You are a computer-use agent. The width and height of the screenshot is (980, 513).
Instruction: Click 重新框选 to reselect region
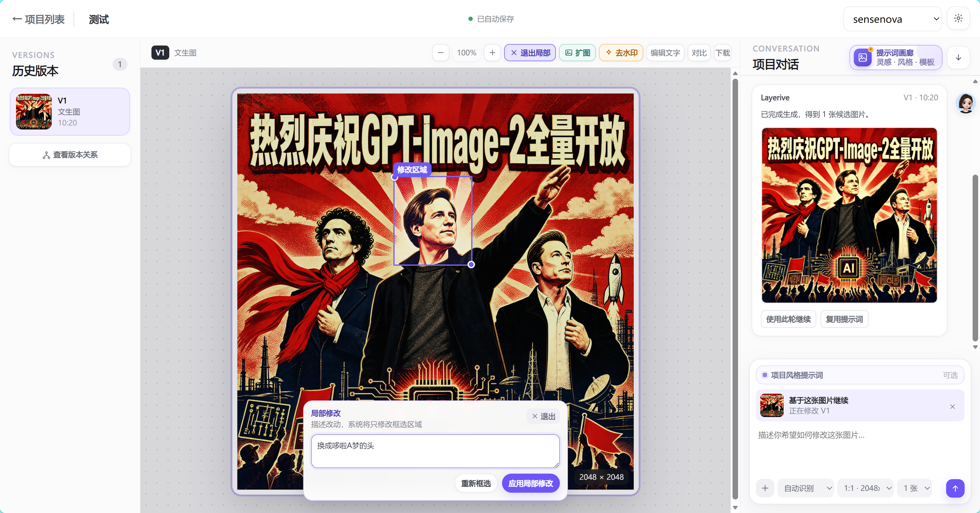point(476,483)
